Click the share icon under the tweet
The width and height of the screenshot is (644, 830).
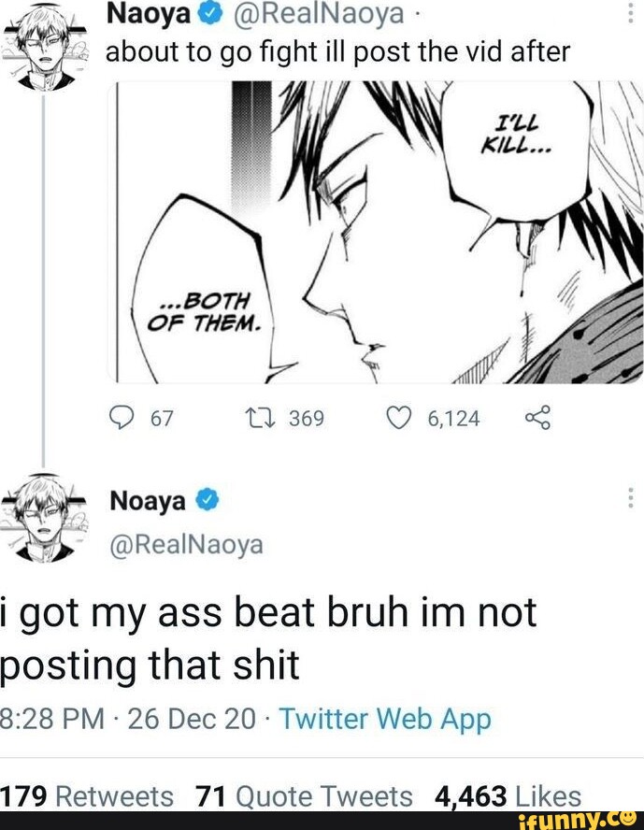(x=538, y=418)
